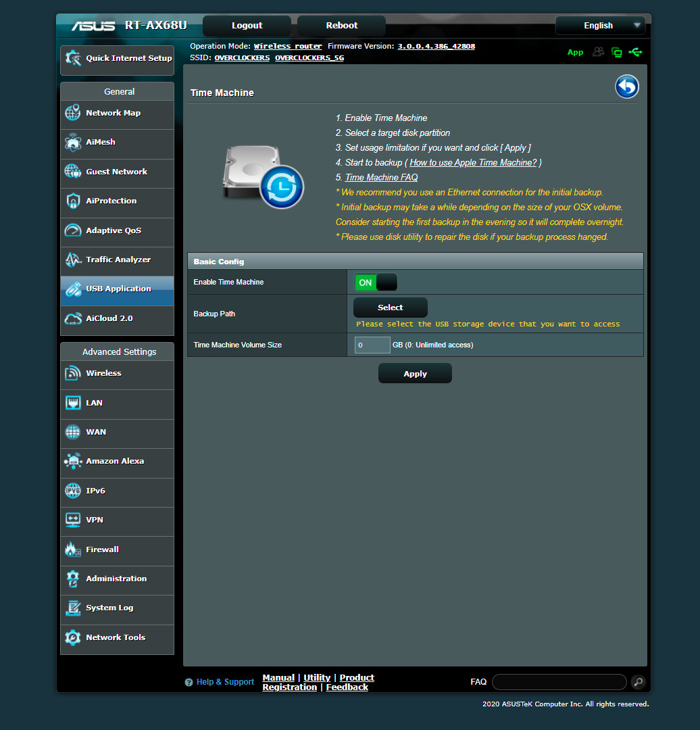The image size is (700, 730).
Task: Click the Administration gear icon
Action: tap(72, 579)
